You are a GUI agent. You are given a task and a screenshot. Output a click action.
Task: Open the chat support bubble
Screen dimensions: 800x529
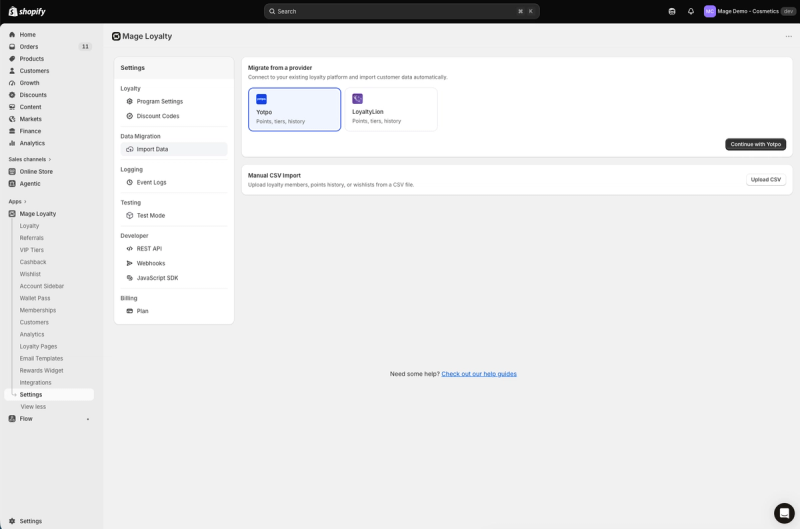tap(784, 513)
